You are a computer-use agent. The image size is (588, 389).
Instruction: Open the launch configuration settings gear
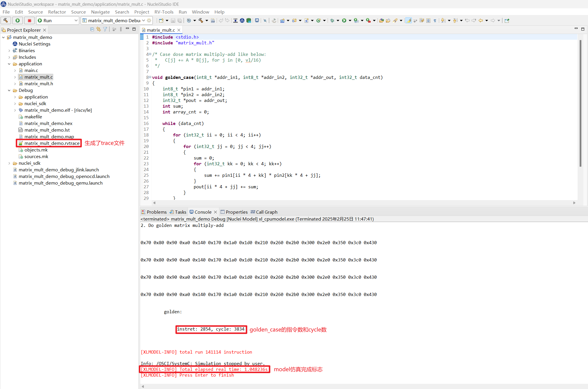click(149, 20)
